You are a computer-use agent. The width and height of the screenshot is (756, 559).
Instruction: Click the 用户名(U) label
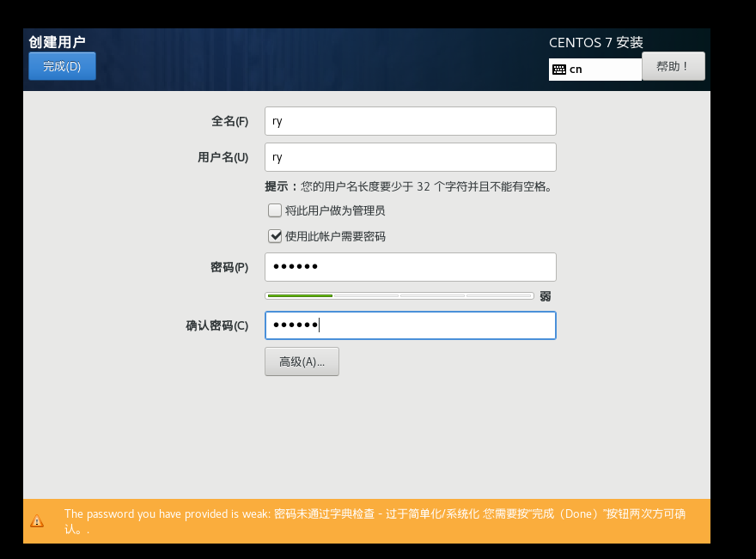coord(223,157)
